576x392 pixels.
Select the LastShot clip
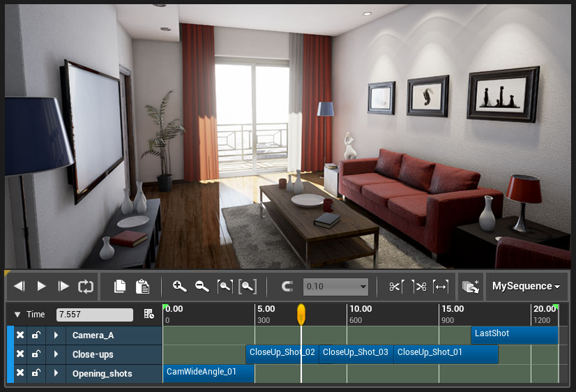click(x=515, y=335)
